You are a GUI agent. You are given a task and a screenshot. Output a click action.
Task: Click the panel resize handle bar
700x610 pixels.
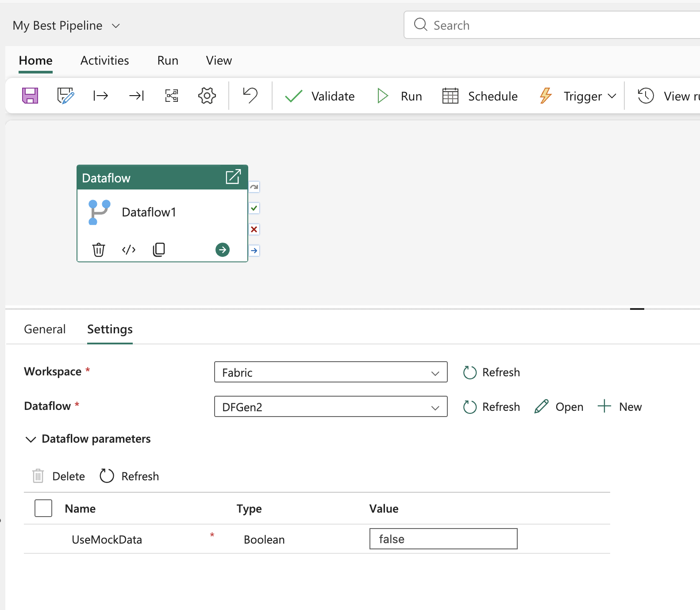click(637, 309)
